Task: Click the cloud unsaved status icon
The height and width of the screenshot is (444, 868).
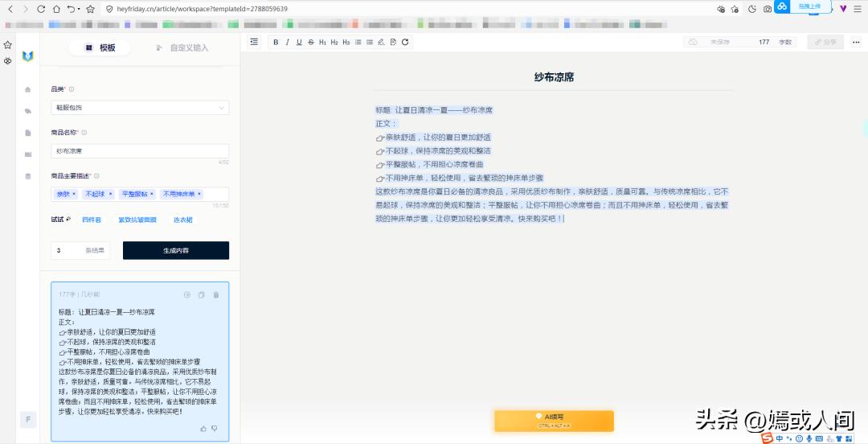Action: tap(693, 42)
